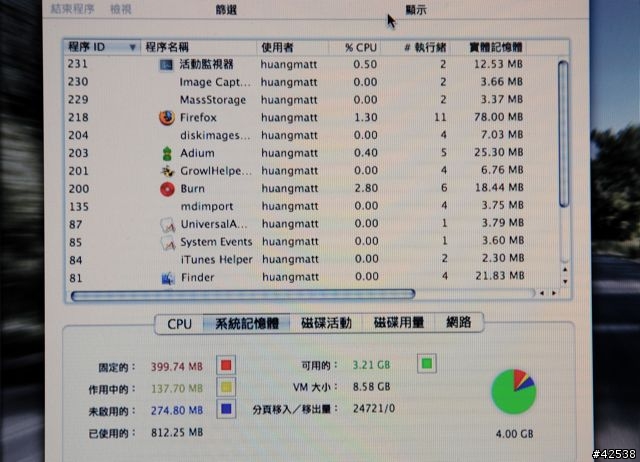This screenshot has height=462, width=640.
Task: Click the Firefox icon in the process list
Action: coord(167,118)
